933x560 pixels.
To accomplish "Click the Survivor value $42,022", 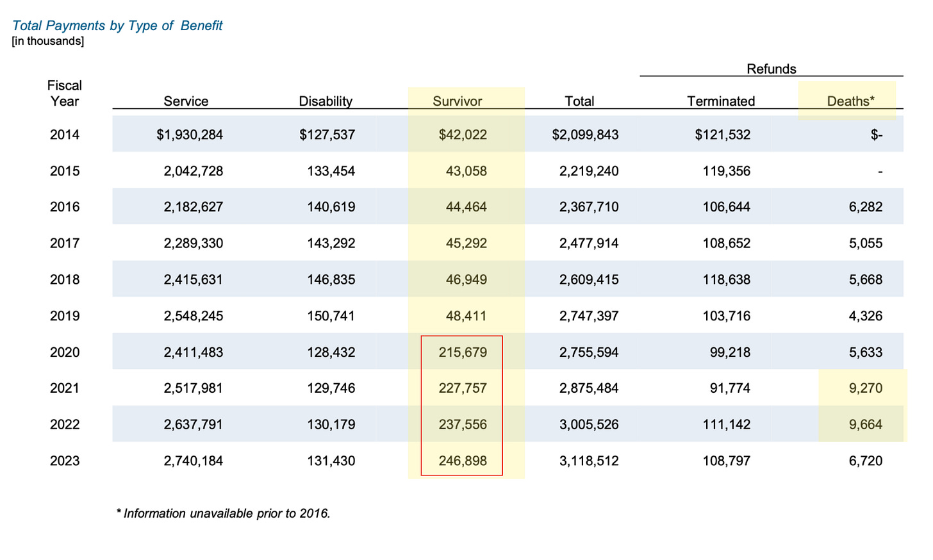I will click(463, 135).
